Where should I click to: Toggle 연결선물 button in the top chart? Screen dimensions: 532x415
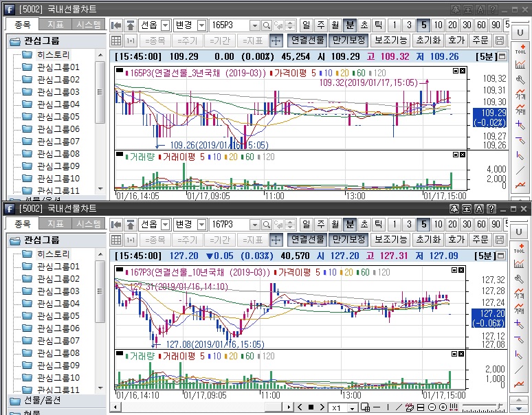306,41
